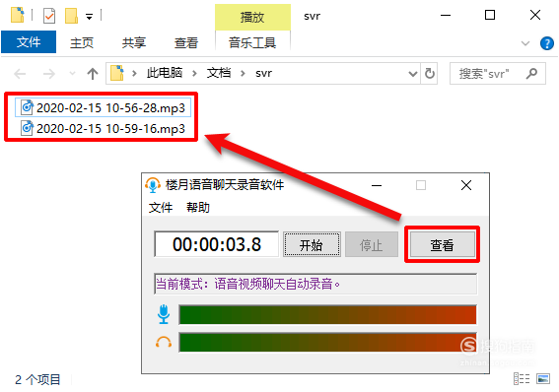Open the address bar history dropdown
559x392 pixels.
pyautogui.click(x=413, y=74)
